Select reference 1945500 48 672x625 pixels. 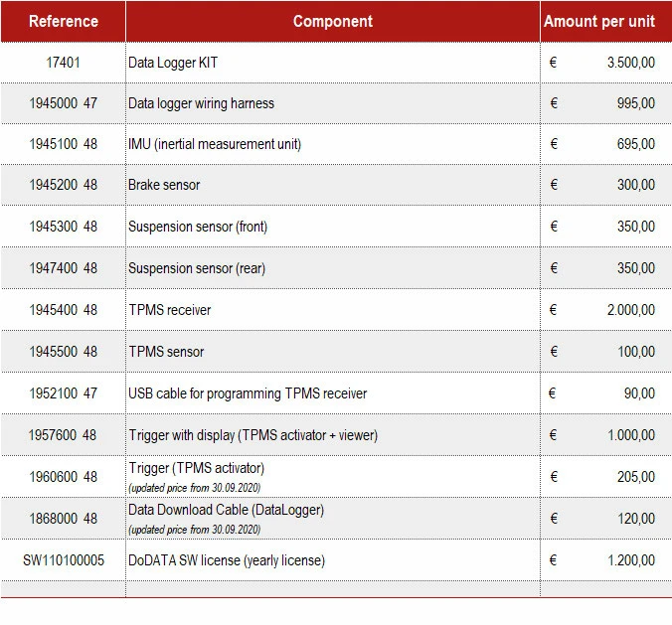63,352
